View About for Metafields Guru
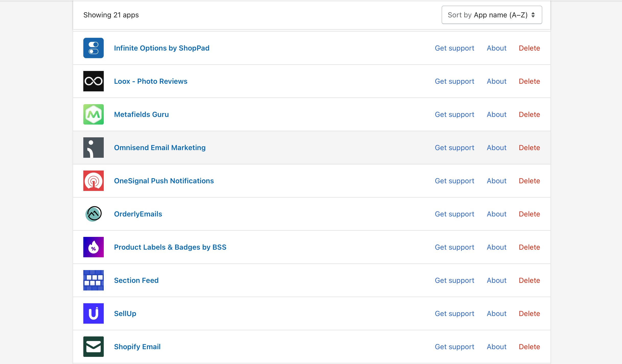The width and height of the screenshot is (622, 364). point(497,114)
